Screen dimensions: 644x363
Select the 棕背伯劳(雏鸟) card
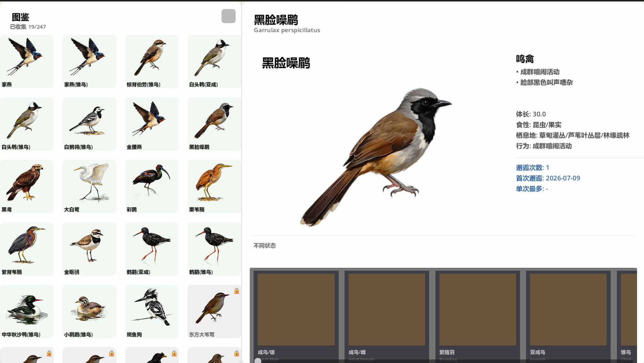[152, 62]
